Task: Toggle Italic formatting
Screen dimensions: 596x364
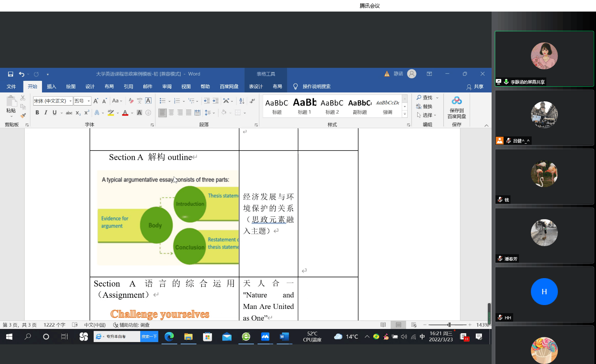Action: [x=46, y=112]
